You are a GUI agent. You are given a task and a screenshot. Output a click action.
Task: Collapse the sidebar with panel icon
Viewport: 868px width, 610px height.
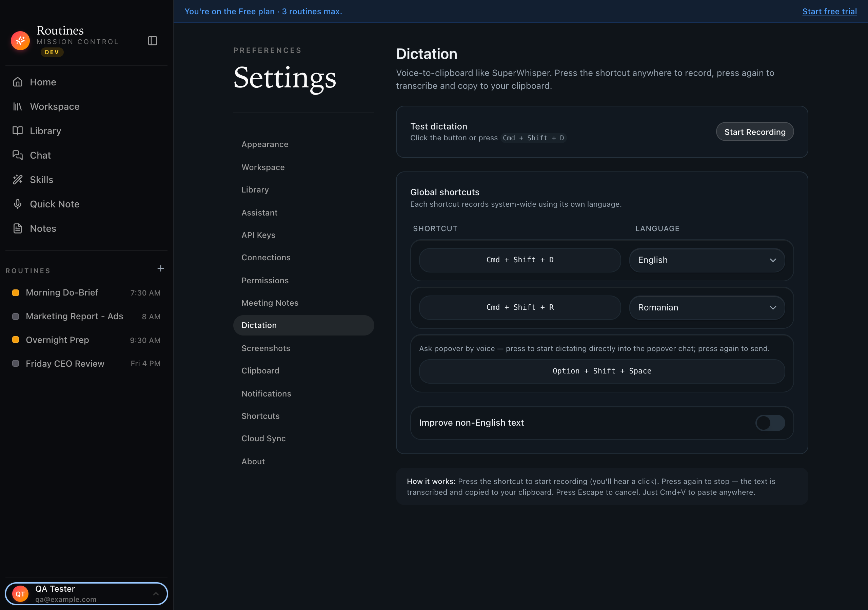(x=152, y=40)
